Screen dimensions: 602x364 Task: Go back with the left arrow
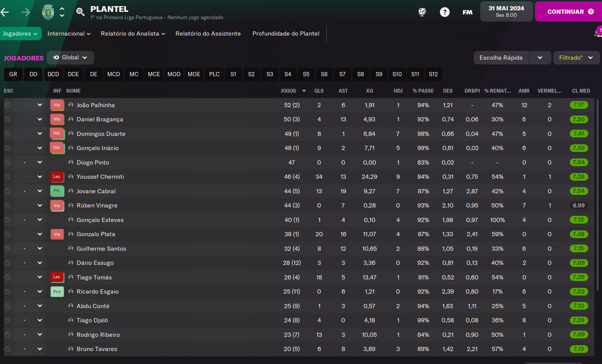[x=5, y=12]
